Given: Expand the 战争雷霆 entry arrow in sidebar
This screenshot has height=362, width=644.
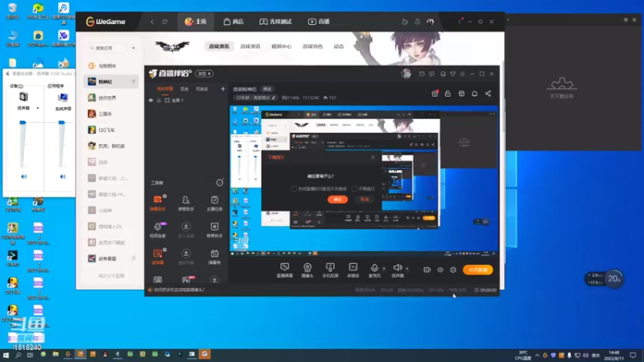Looking at the screenshot, I should (134, 258).
